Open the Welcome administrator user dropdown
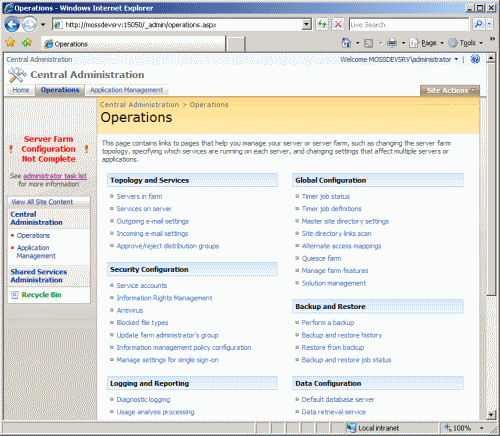 [399, 60]
